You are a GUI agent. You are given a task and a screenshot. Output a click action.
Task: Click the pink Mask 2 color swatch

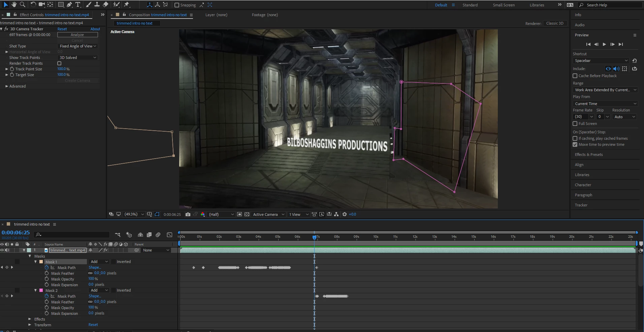coord(41,290)
